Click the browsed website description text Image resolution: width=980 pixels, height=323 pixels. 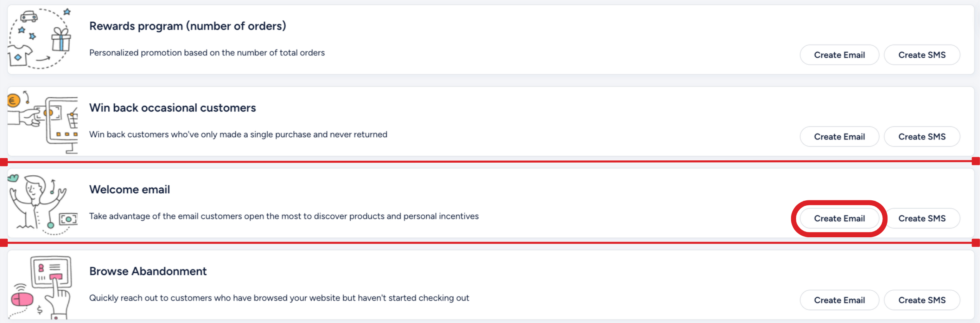coord(279,298)
